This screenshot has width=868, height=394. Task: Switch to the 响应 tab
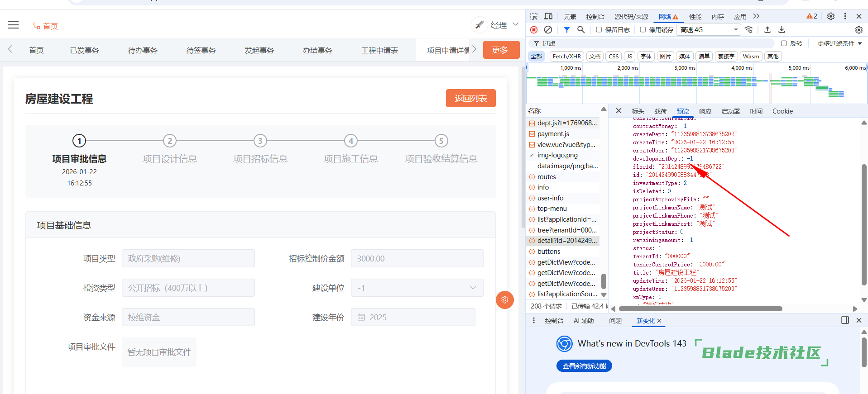click(x=705, y=111)
